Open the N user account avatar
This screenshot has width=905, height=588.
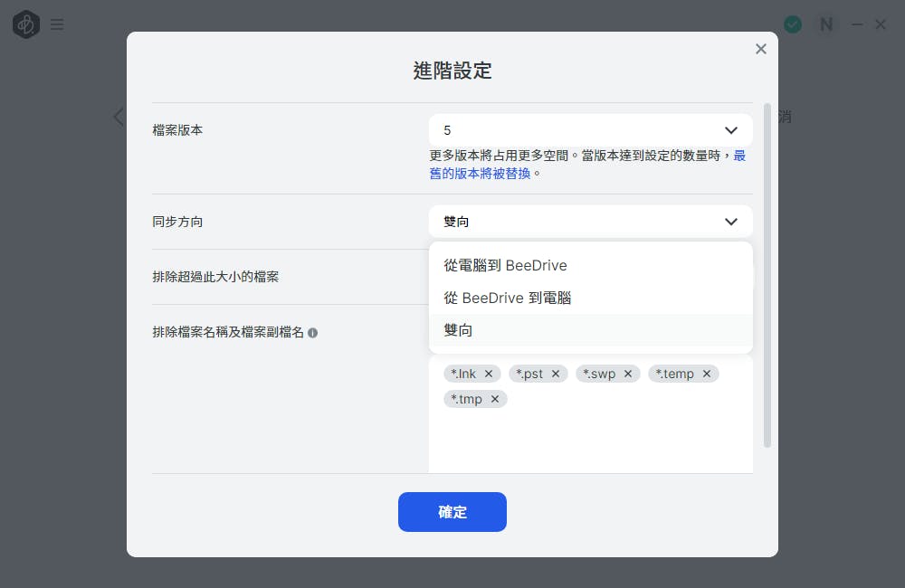click(826, 24)
